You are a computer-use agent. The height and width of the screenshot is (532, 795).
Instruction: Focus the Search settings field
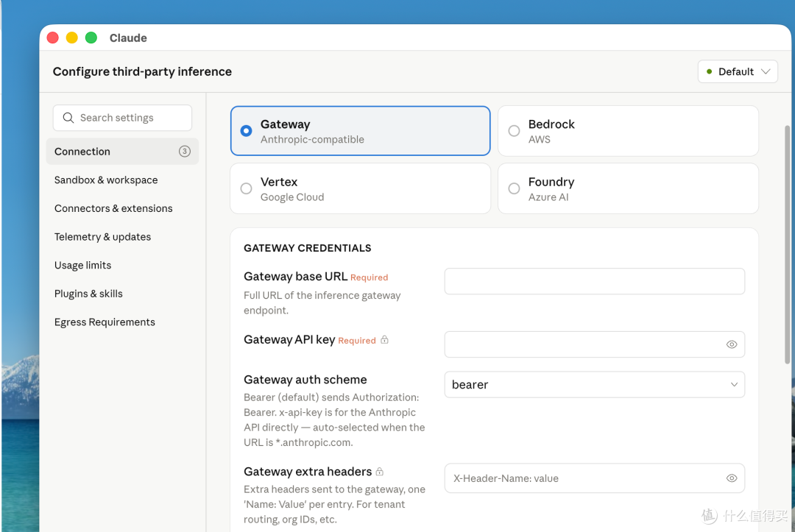coord(122,118)
